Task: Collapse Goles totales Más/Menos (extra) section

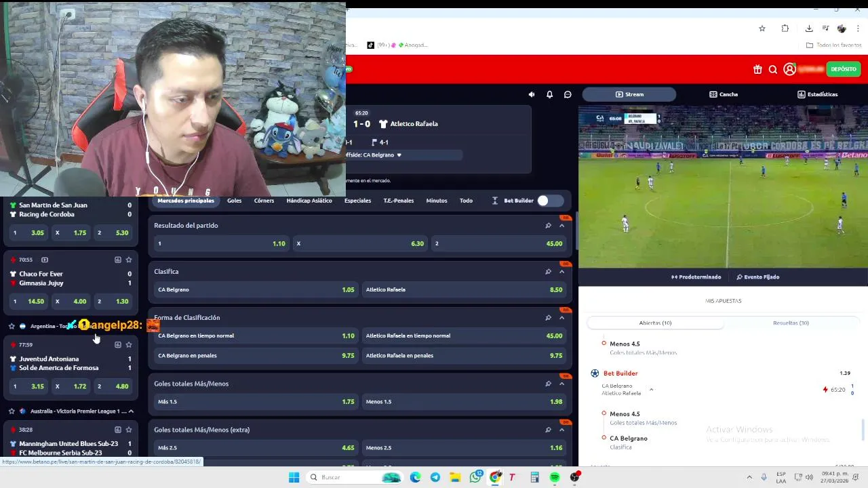Action: coord(562,430)
